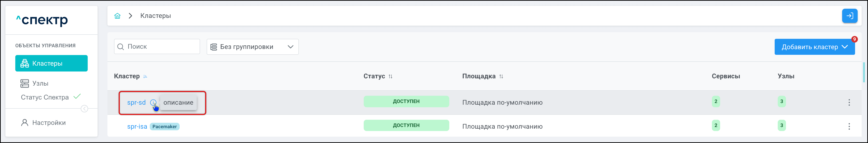Sort the table by Кластер column
868x143 pixels.
(x=145, y=77)
